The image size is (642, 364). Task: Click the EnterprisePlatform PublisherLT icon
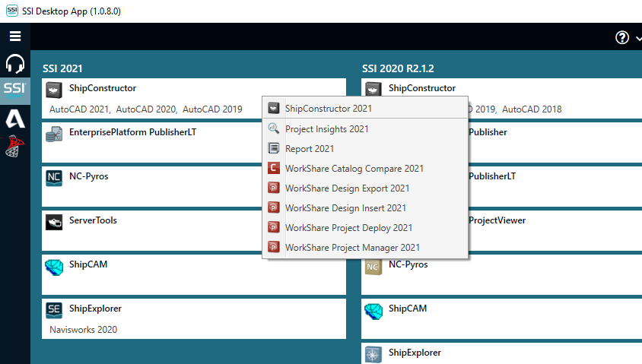[x=54, y=135]
